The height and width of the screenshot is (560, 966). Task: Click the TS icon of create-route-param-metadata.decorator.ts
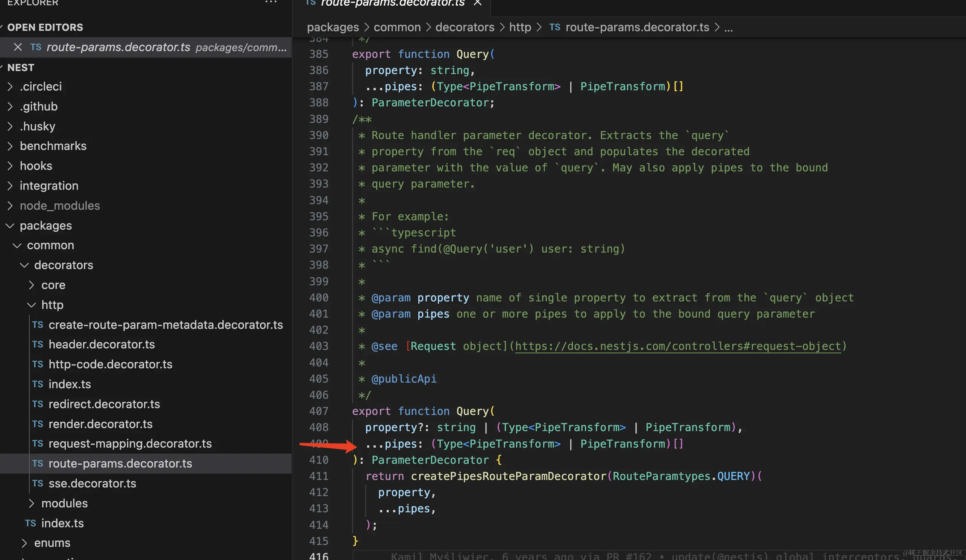tap(38, 325)
